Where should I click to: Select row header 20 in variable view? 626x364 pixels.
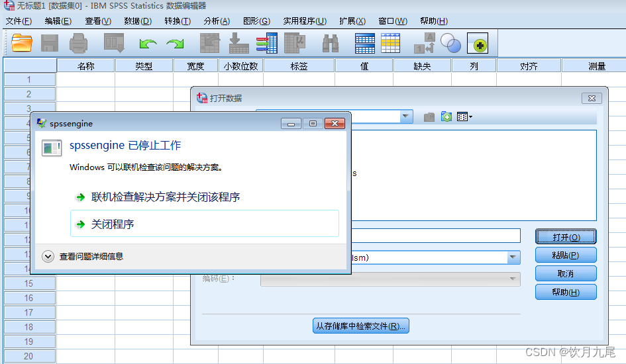pos(30,356)
